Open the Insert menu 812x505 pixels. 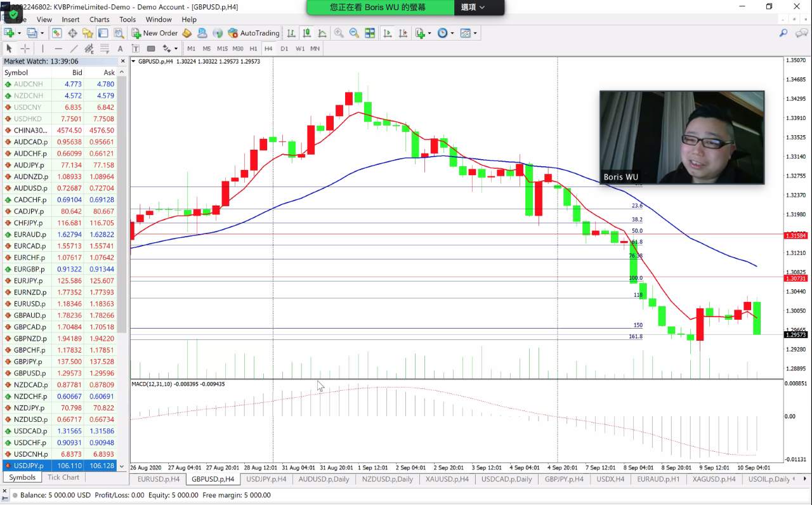(x=70, y=19)
